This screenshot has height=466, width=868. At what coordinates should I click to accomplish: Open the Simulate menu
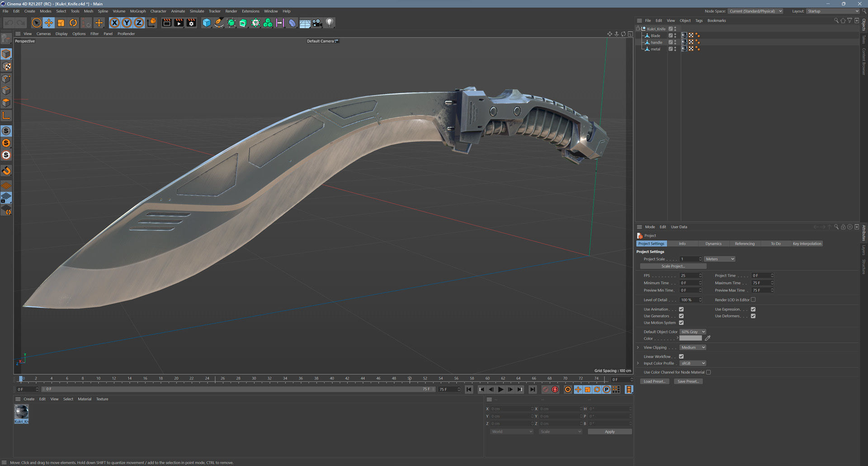point(197,11)
